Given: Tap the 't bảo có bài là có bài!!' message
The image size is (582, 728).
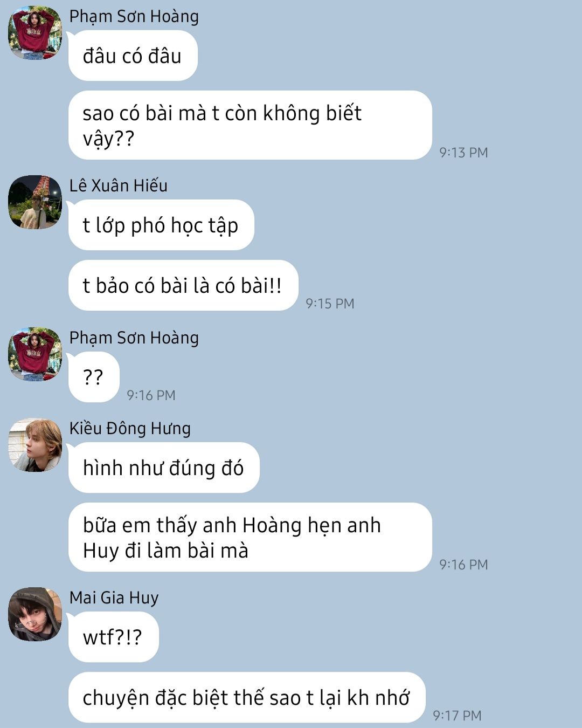Looking at the screenshot, I should pos(183,285).
